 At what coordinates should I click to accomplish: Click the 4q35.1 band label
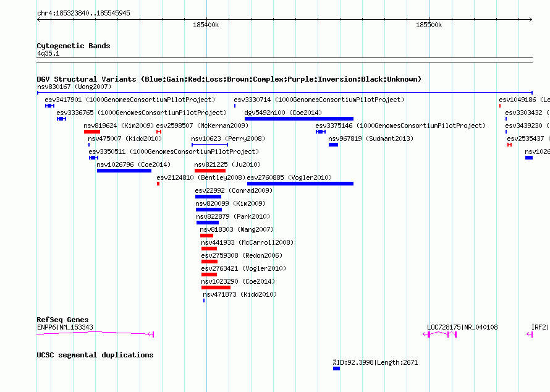(48, 53)
